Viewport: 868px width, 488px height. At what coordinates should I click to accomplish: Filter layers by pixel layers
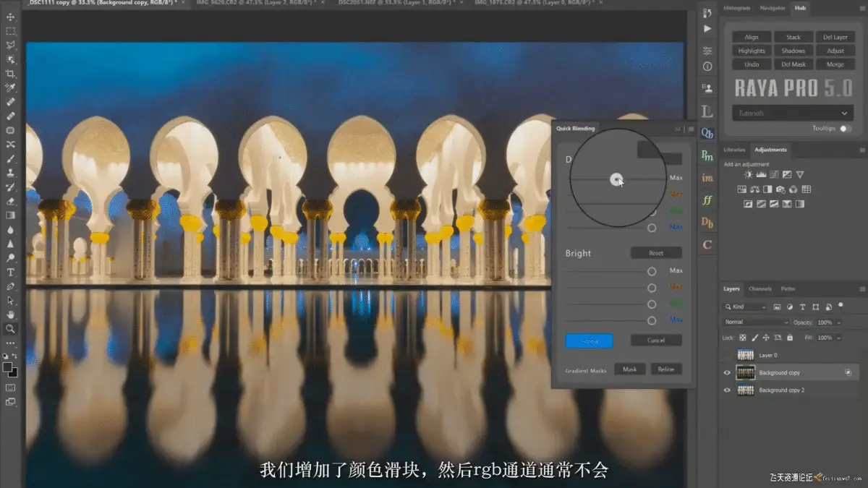778,307
